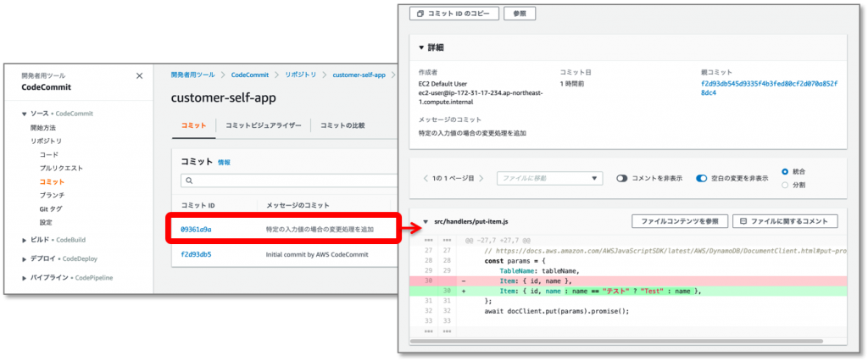
Task: Click コミット ID のコピー button
Action: (454, 14)
